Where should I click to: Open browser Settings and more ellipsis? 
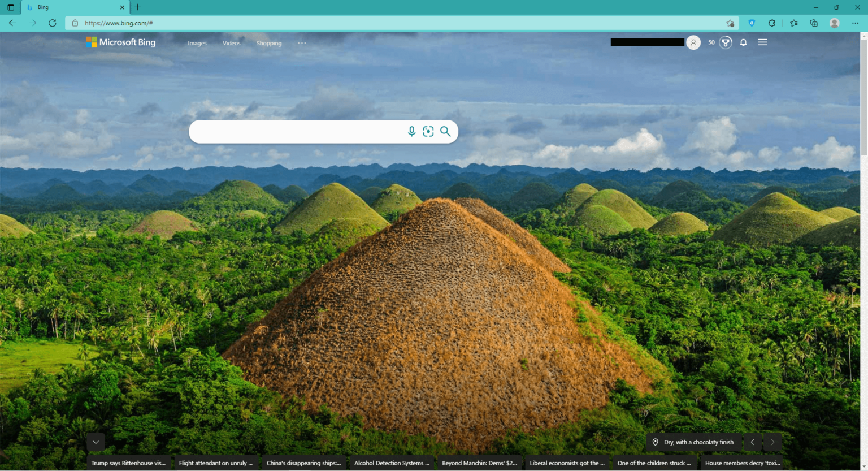tap(855, 23)
